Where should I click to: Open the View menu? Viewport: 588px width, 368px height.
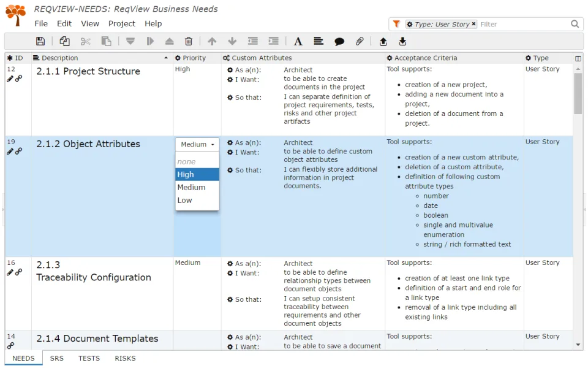coord(90,24)
